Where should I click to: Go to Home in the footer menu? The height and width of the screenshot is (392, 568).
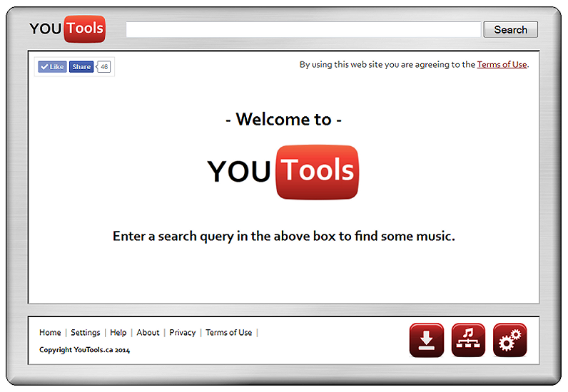[x=50, y=333]
